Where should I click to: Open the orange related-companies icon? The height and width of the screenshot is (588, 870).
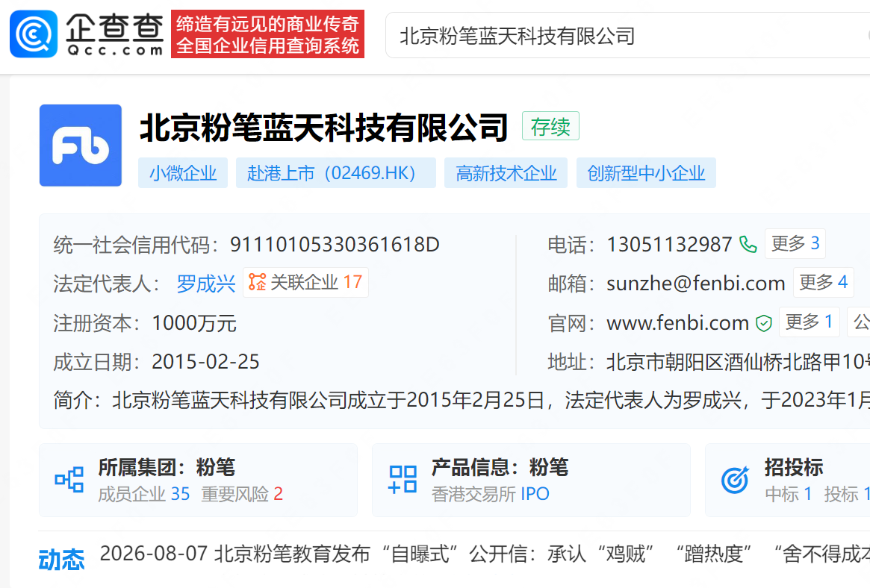(257, 282)
